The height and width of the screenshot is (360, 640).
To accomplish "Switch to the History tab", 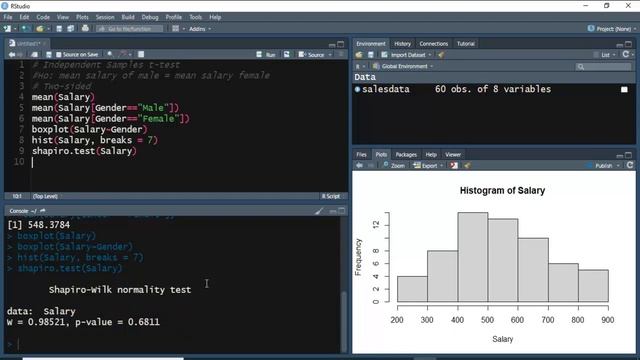I will point(402,44).
